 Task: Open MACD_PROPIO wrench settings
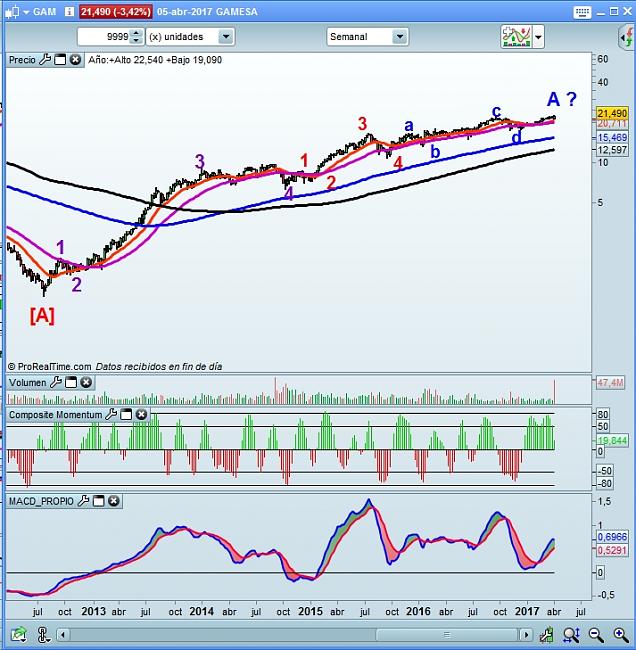click(x=83, y=501)
